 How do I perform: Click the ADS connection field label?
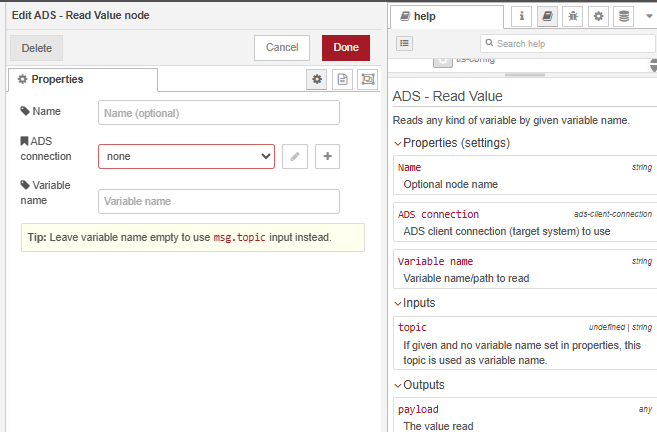46,148
